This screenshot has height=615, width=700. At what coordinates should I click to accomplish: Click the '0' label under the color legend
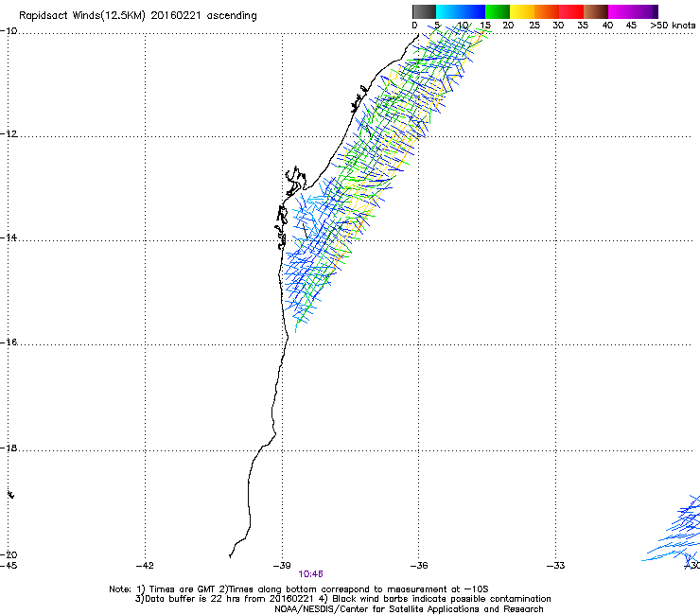(414, 26)
